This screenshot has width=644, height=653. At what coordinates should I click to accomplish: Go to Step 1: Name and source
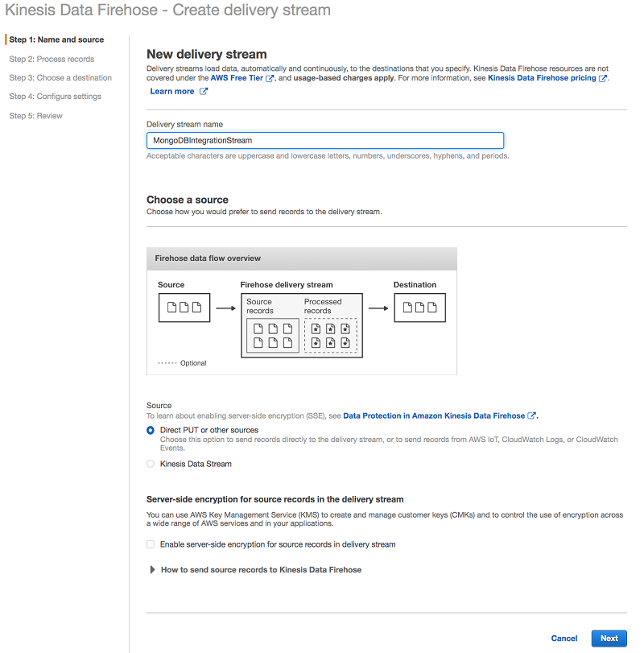(56, 39)
